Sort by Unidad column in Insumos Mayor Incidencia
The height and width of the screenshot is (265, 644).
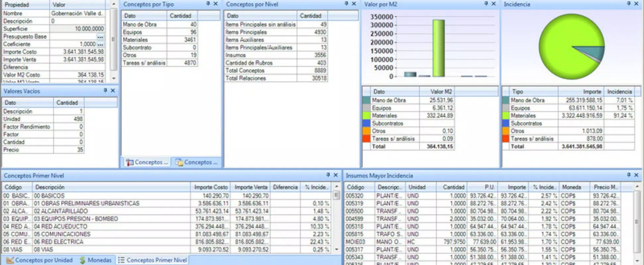[421, 187]
